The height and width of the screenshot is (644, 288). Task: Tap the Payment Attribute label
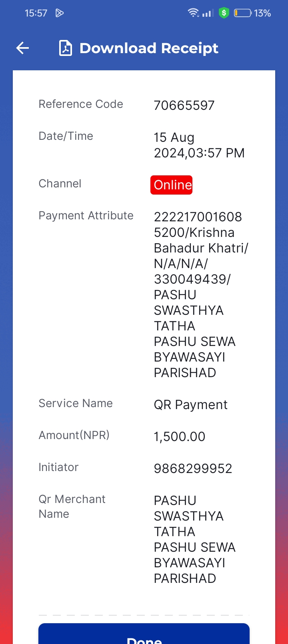[86, 215]
